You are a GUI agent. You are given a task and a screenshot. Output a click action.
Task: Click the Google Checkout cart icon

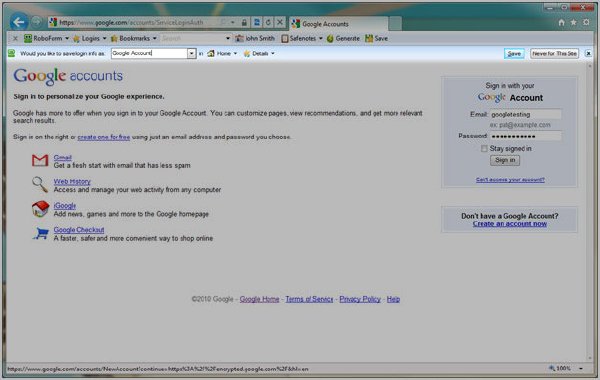(41, 233)
